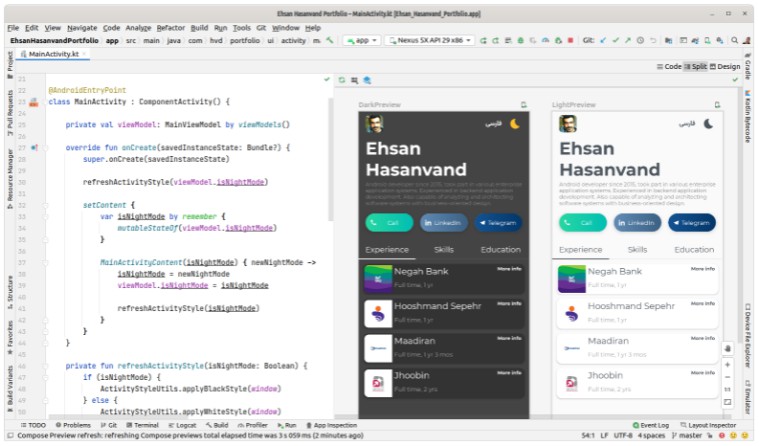Click run gutter icon beside class MainActivity

point(33,102)
